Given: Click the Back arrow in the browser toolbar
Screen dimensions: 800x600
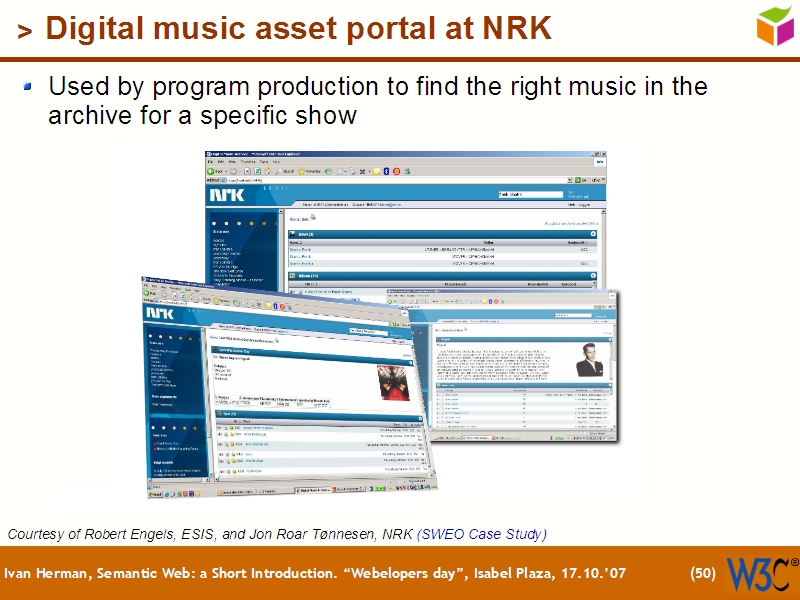Looking at the screenshot, I should coord(210,171).
